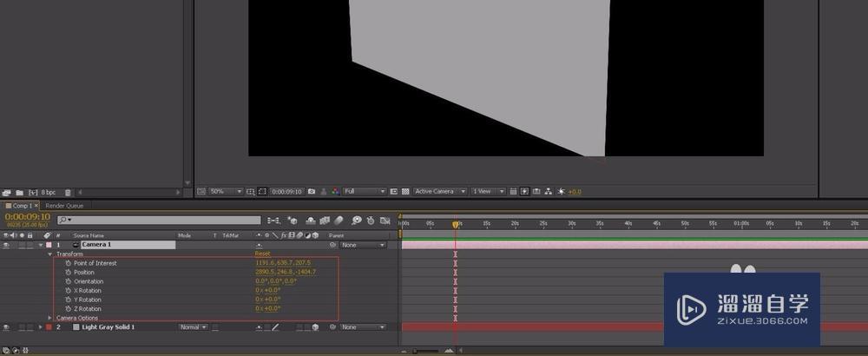Take a snapshot with the camera icon
Viewport: 868px width, 356px height.
(312, 191)
